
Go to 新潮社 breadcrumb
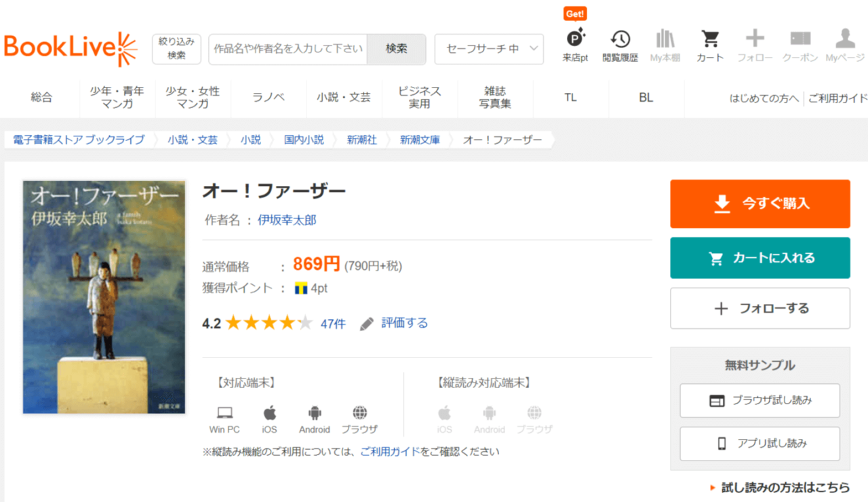[362, 140]
